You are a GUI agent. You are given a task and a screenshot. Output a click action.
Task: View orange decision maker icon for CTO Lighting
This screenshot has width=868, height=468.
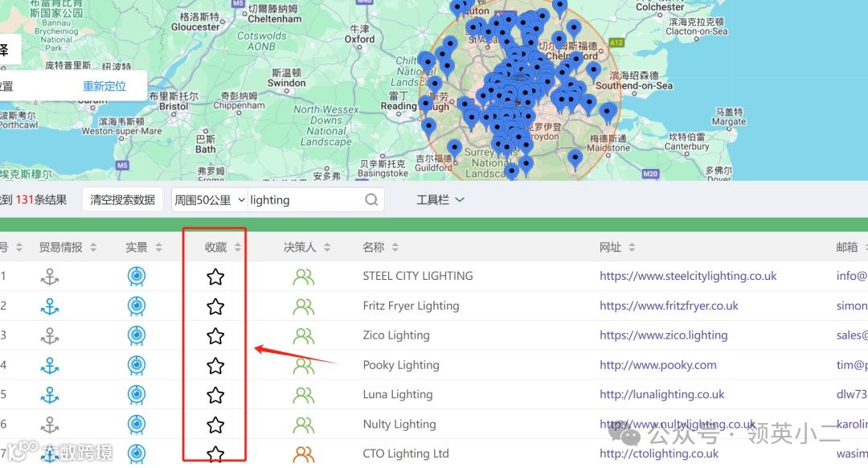(x=303, y=454)
